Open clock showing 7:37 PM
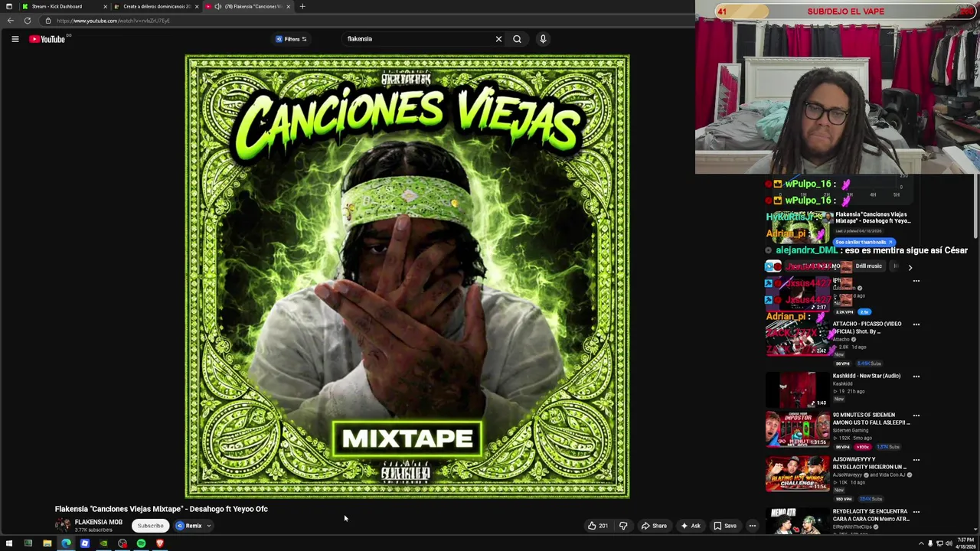 (x=965, y=543)
